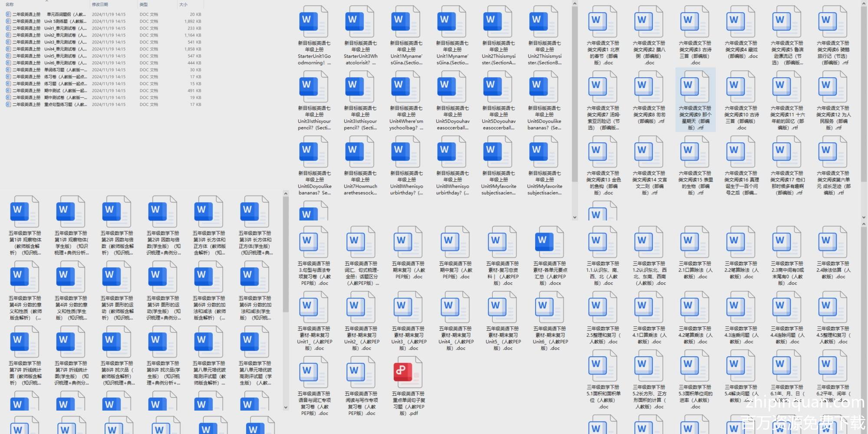Viewport: 868px width, 434px height.
Task: Open 新目标版英语七年级上册 Unit4 Where'smyschoolbag icon
Action: coord(405,85)
